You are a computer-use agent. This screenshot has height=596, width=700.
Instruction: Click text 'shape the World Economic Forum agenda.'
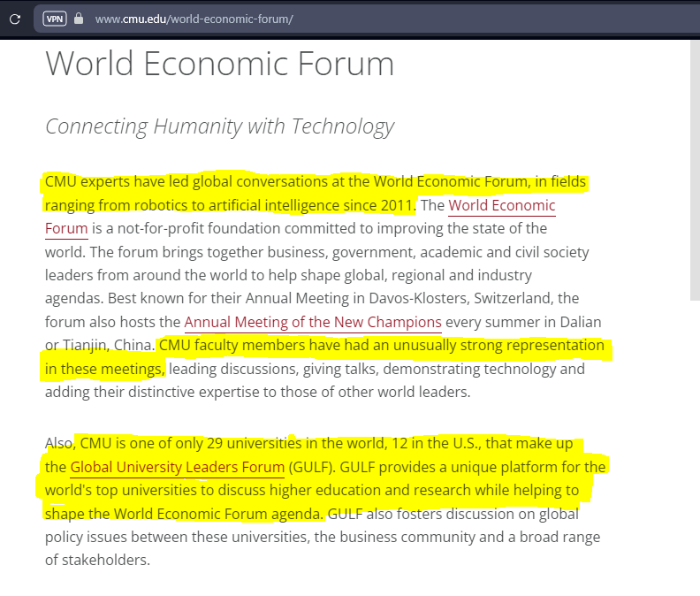pos(184,514)
